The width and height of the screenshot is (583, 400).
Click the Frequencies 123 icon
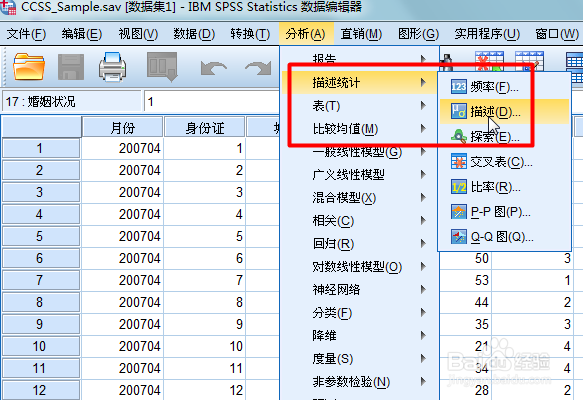(458, 87)
